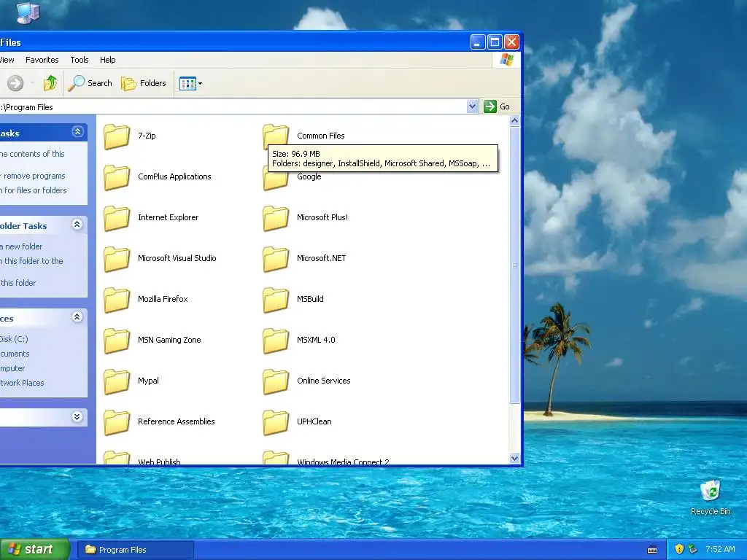Click the Local Disk (C:) link
Screen dimensions: 747x560
click(14, 339)
